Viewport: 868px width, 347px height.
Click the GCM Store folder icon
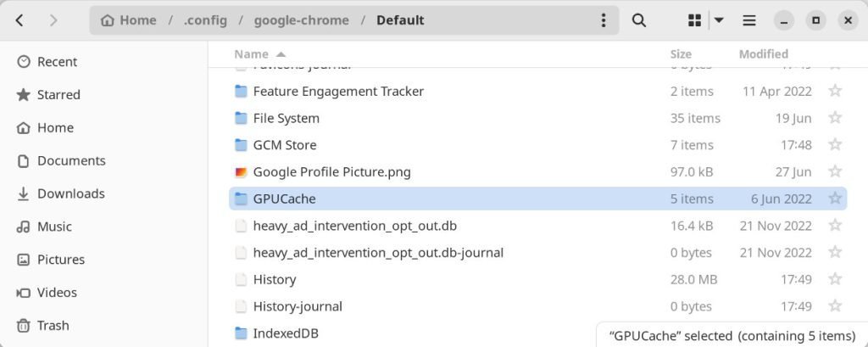click(x=241, y=145)
